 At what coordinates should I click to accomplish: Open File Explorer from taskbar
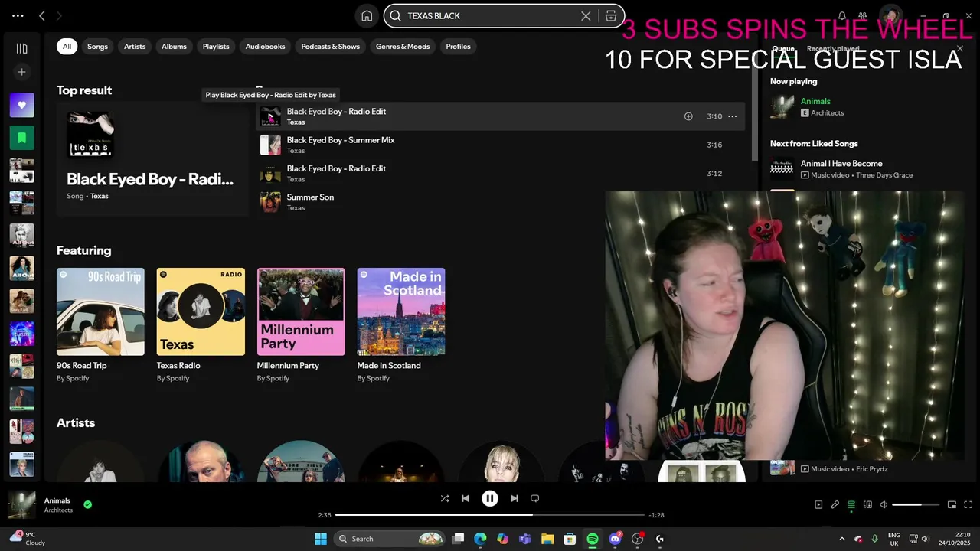[547, 539]
